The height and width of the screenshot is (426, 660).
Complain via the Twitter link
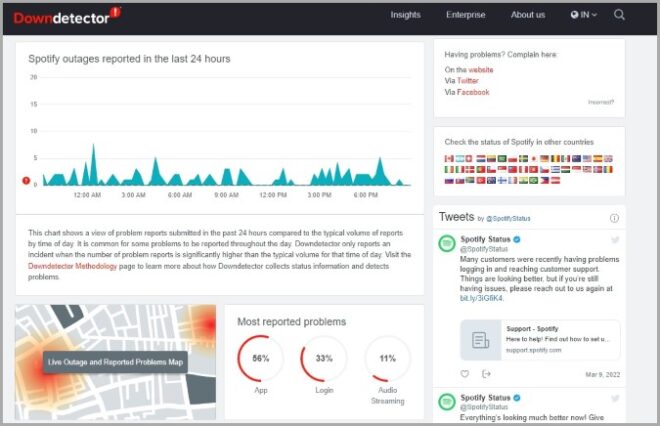[468, 80]
